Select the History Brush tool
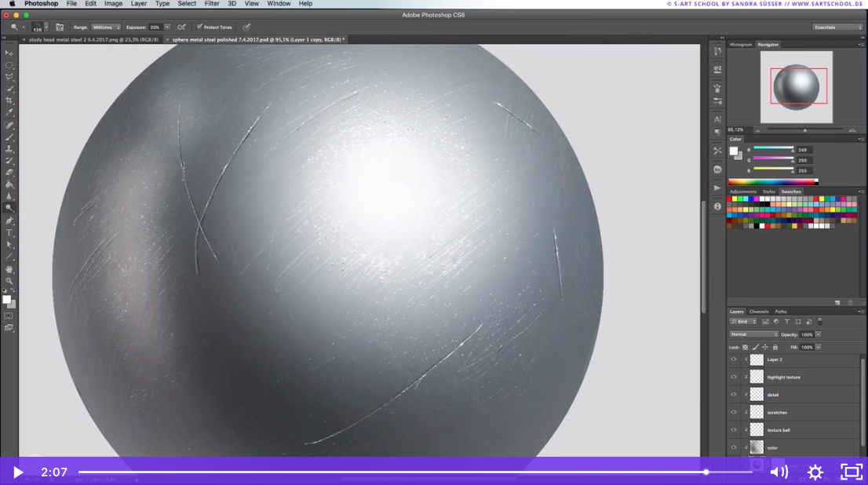This screenshot has width=868, height=485. click(9, 161)
